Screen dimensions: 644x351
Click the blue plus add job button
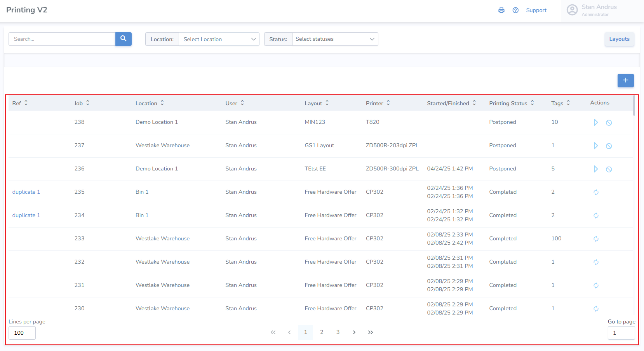[626, 80]
